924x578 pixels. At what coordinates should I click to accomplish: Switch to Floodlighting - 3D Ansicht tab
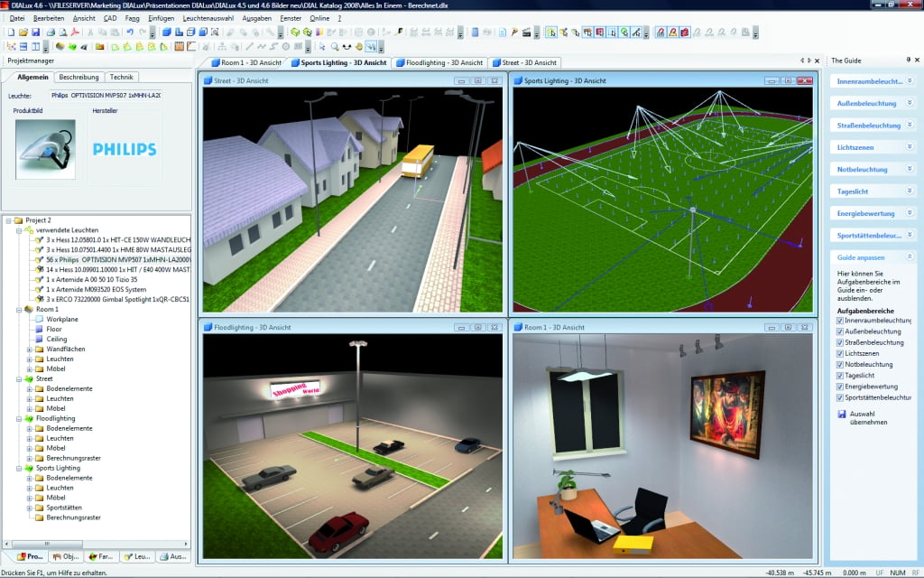[x=439, y=62]
